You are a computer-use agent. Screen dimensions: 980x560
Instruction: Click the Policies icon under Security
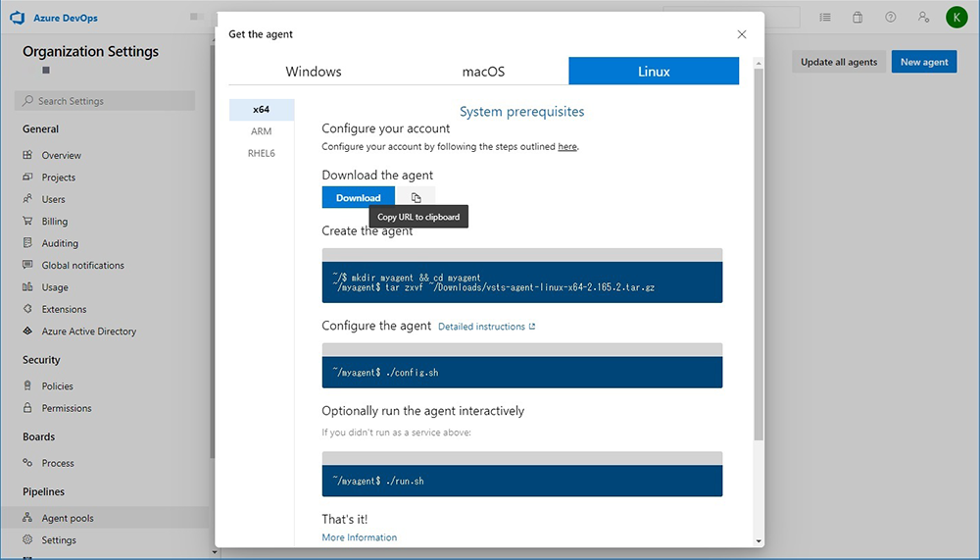(27, 385)
